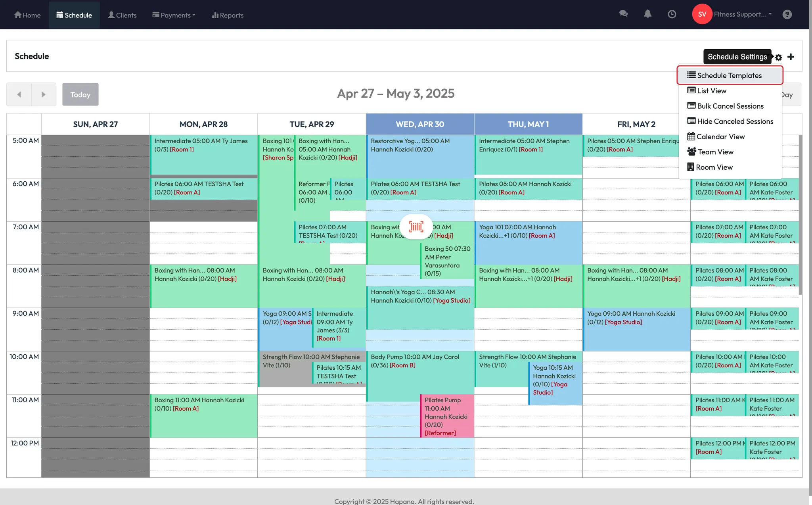Click the Today button
812x505 pixels.
(80, 94)
